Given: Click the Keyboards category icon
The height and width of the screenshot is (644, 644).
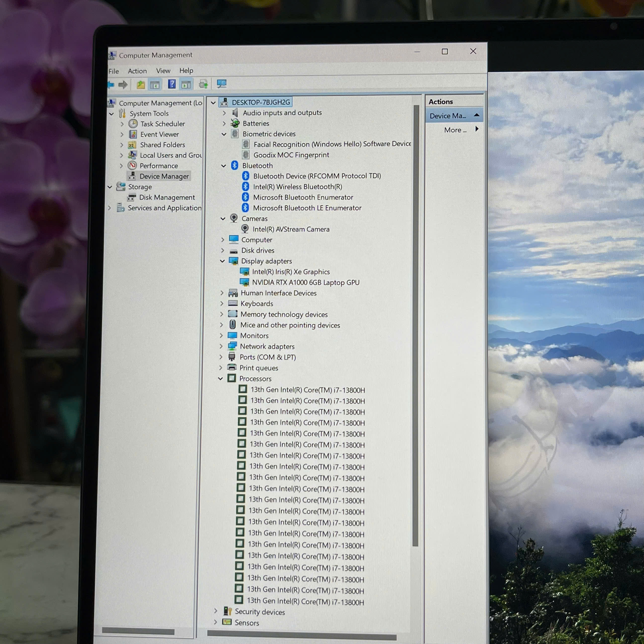Looking at the screenshot, I should click(x=233, y=303).
